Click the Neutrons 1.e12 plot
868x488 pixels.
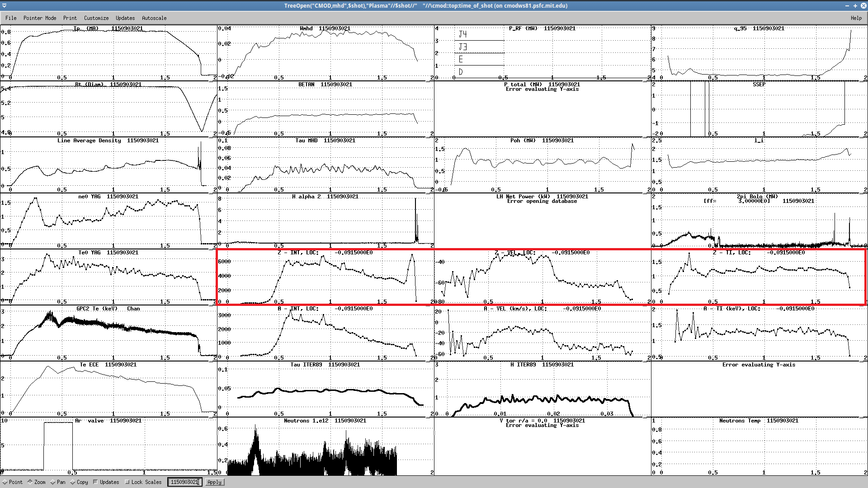click(x=325, y=446)
